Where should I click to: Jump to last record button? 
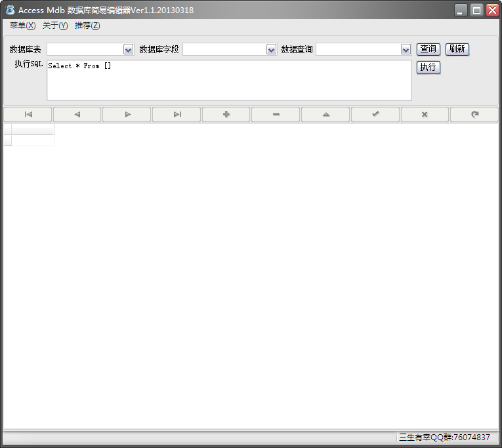coord(177,115)
